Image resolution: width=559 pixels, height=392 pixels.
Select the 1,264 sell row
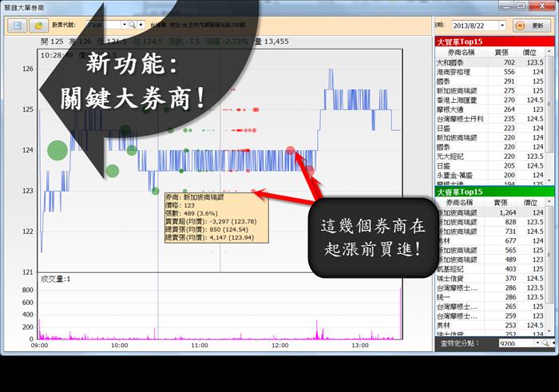coord(490,212)
